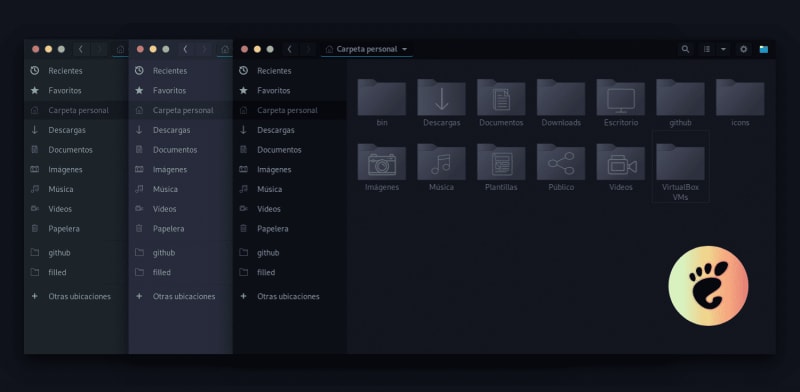Image resolution: width=800 pixels, height=392 pixels.
Task: Open Favoritos in the leftmost window sidebar
Action: pos(76,90)
